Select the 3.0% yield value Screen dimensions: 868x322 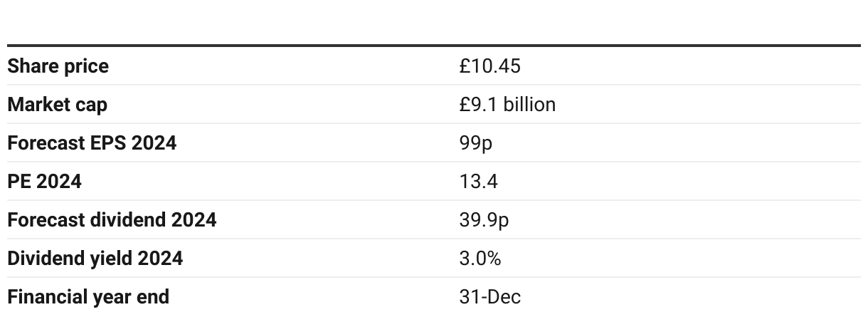pyautogui.click(x=480, y=259)
